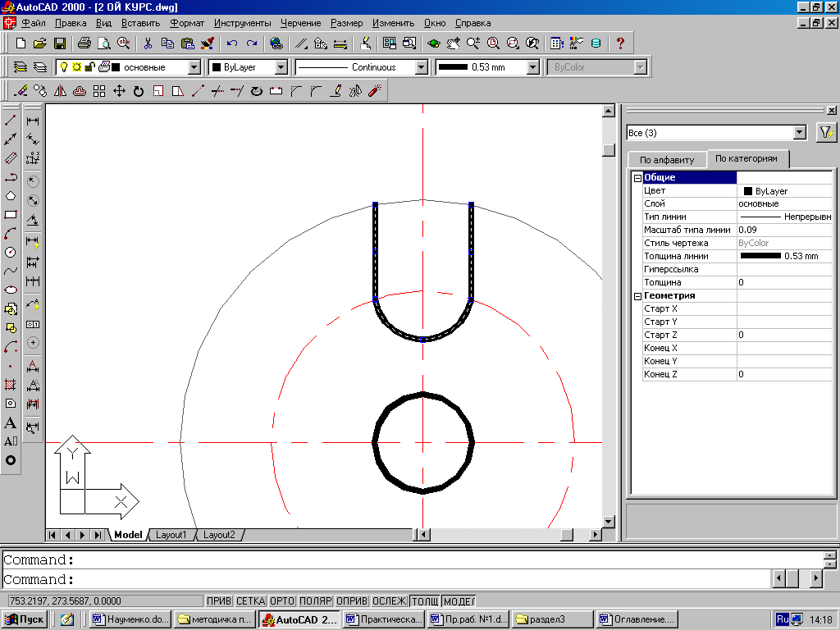Open the 0.53 mm lineweight dropdown
Screen dimensions: 840x630
(532, 67)
